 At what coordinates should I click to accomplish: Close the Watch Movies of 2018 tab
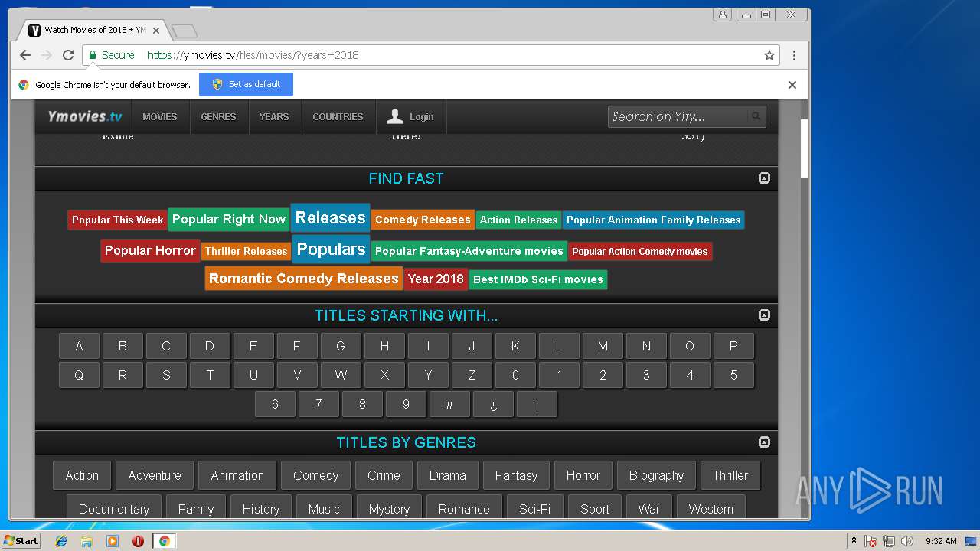156,31
